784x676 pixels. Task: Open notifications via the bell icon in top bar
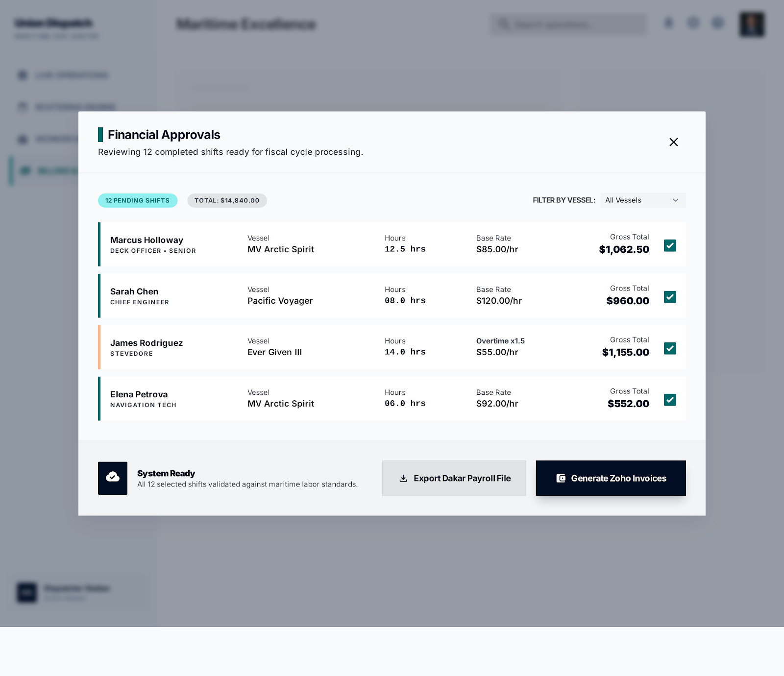669,23
